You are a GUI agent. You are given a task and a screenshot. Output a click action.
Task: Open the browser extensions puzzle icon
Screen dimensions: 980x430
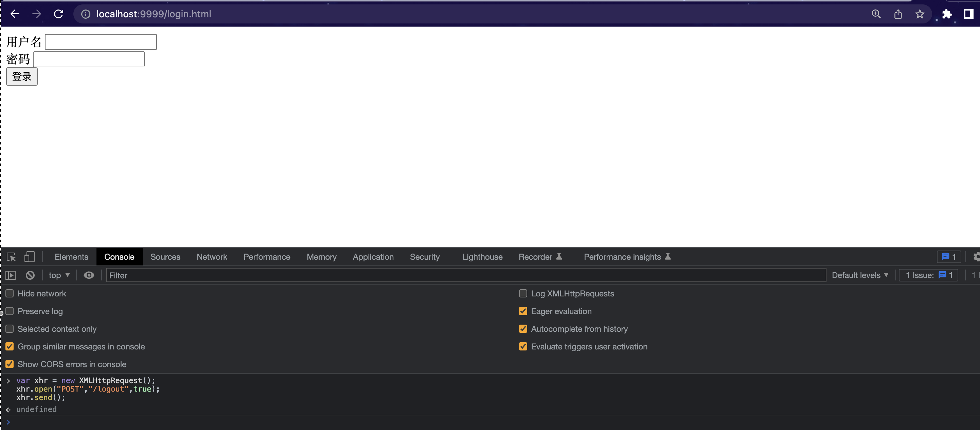coord(947,14)
